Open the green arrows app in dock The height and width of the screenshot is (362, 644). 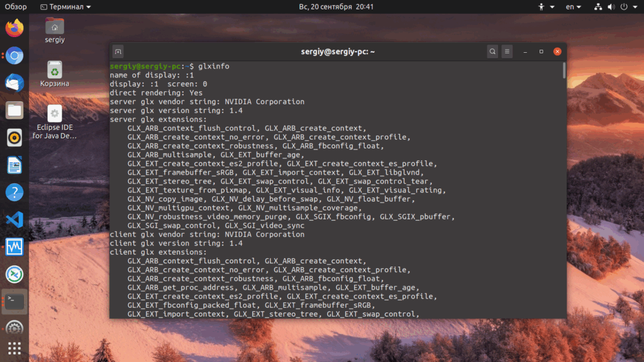[x=14, y=274]
